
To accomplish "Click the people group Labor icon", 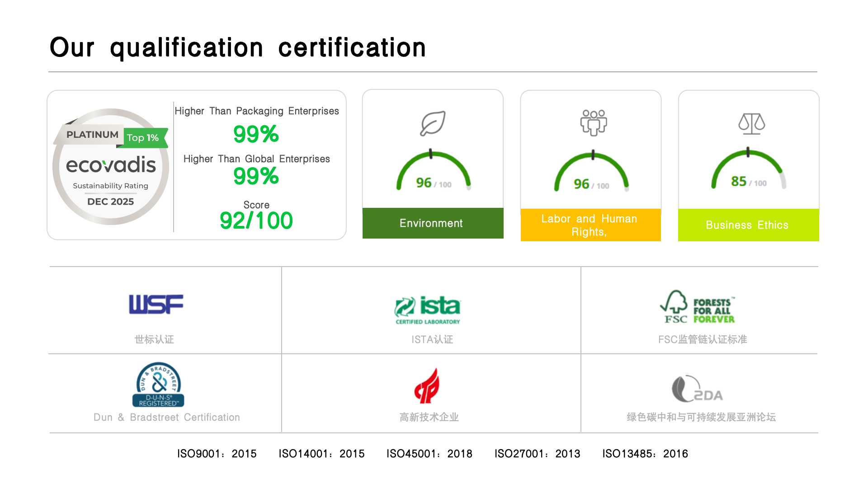I will pos(593,122).
